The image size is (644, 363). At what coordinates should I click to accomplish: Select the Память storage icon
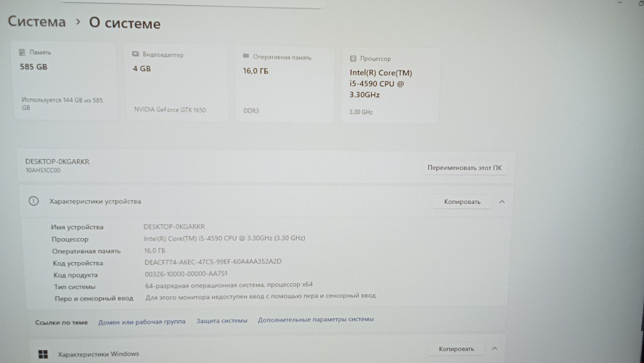pyautogui.click(x=23, y=52)
